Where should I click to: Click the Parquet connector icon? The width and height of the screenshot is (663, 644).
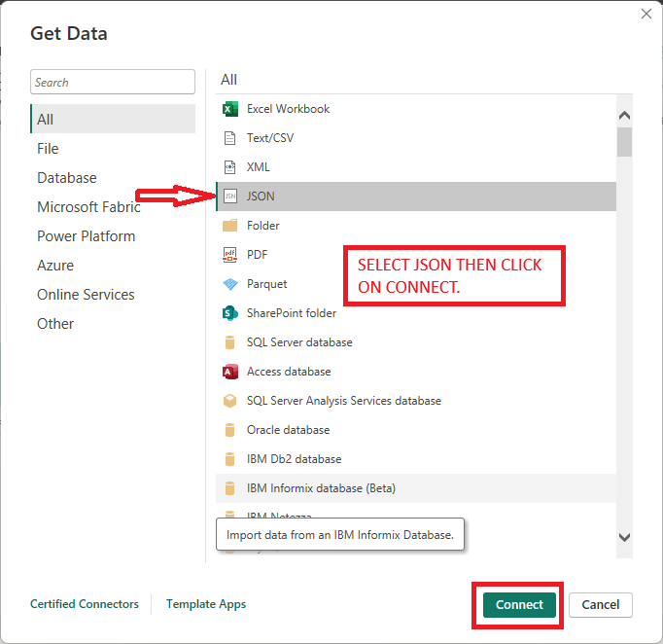[x=230, y=284]
